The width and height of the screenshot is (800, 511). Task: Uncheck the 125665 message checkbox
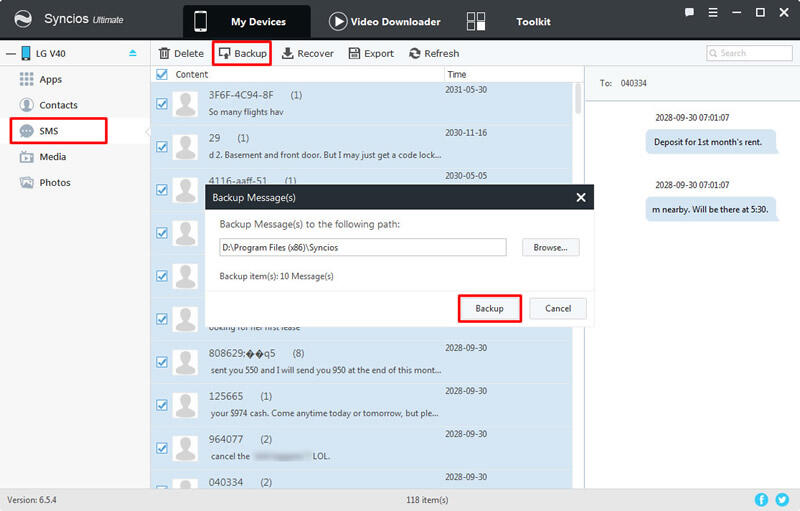pyautogui.click(x=163, y=404)
